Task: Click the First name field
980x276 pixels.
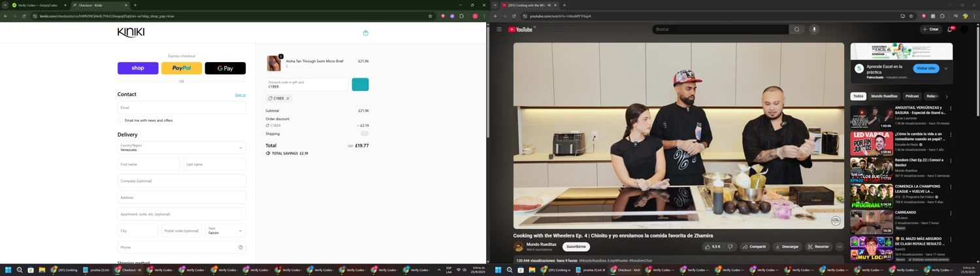Action: pyautogui.click(x=148, y=164)
